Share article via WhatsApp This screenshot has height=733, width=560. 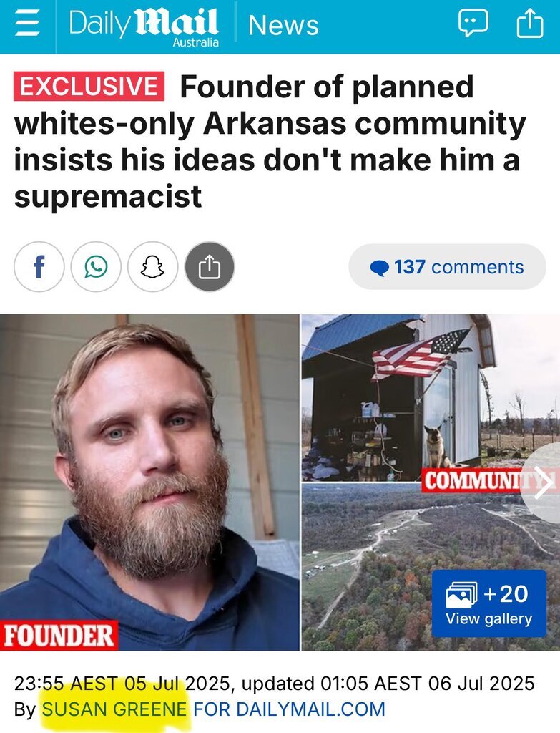point(96,267)
